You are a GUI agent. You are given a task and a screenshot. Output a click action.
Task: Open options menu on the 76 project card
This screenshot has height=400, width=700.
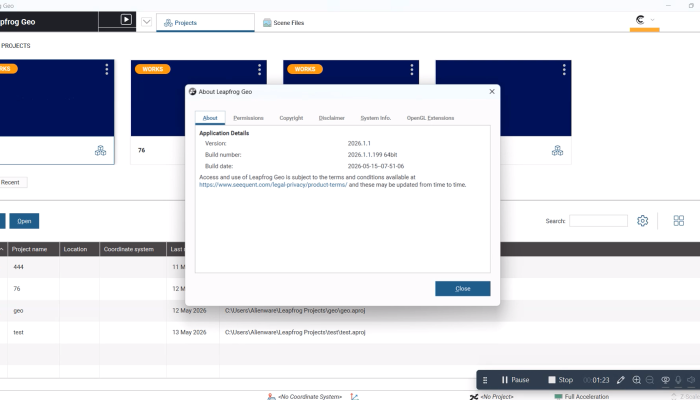(x=259, y=69)
